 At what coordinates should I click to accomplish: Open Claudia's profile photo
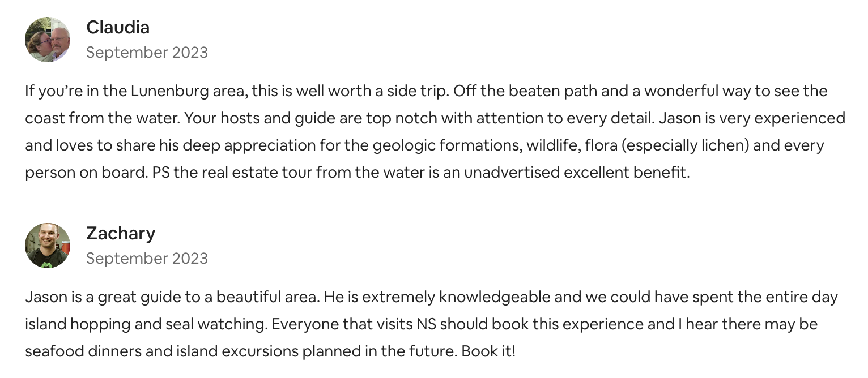tap(48, 39)
